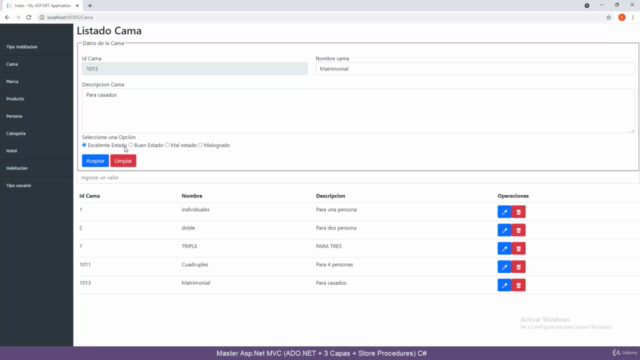Click the Descripcion column header

(x=330, y=196)
